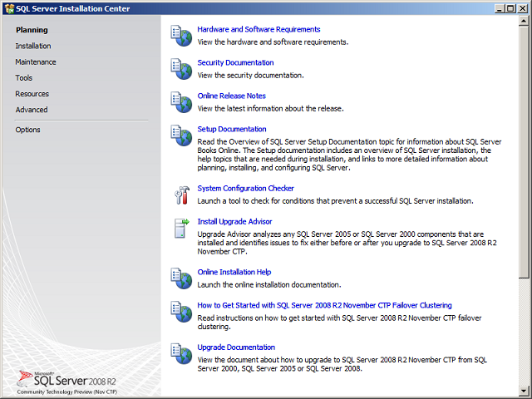Open the Setup Documentation link

232,130
